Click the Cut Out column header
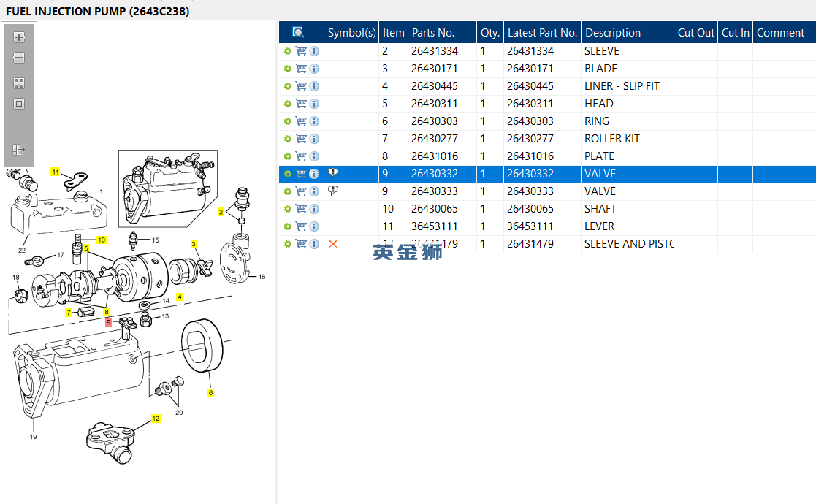This screenshot has height=504, width=816. (695, 32)
